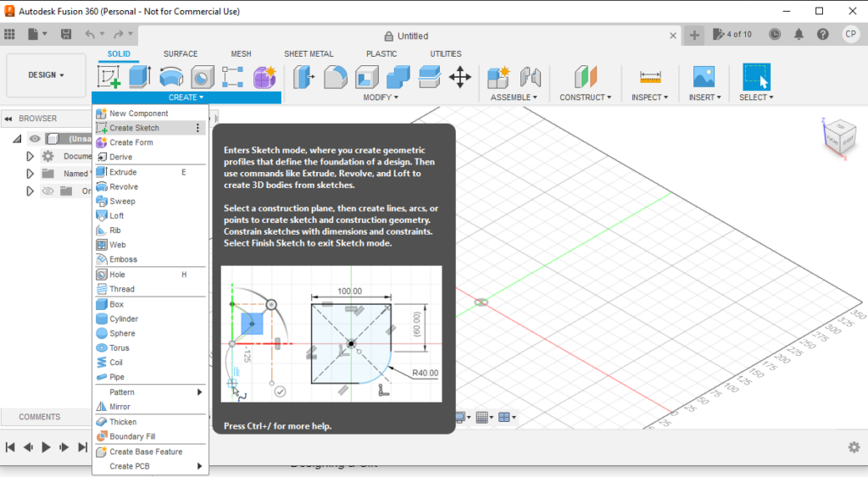Click the Move/Copy tool icon
The width and height of the screenshot is (868, 477).
[459, 78]
